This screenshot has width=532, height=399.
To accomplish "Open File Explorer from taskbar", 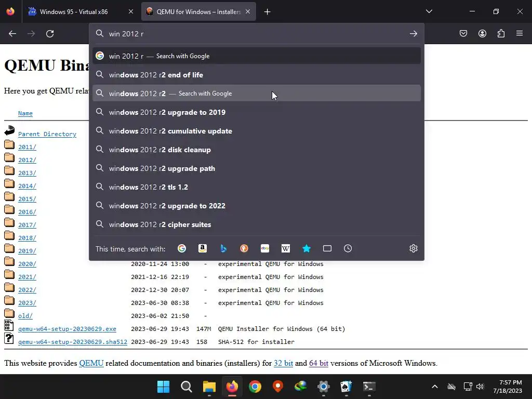I will (x=209, y=387).
